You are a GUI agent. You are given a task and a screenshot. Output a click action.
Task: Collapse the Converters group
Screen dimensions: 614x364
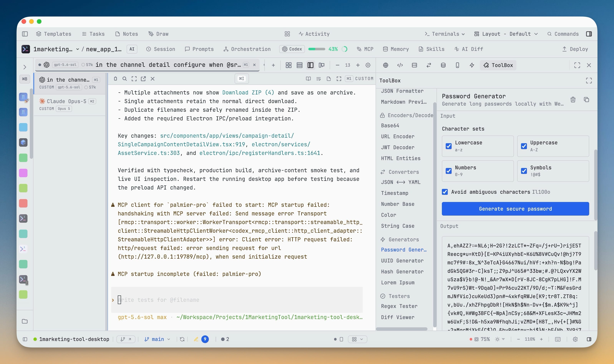(x=400, y=172)
